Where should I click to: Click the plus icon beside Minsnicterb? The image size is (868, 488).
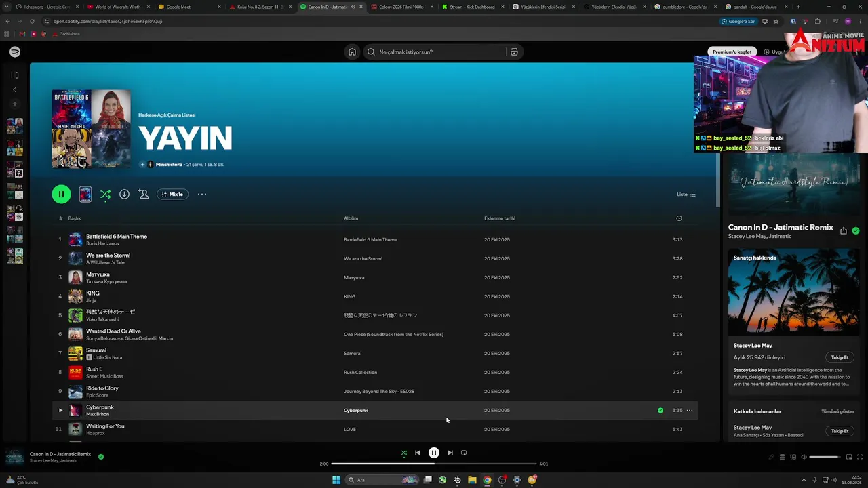(142, 165)
